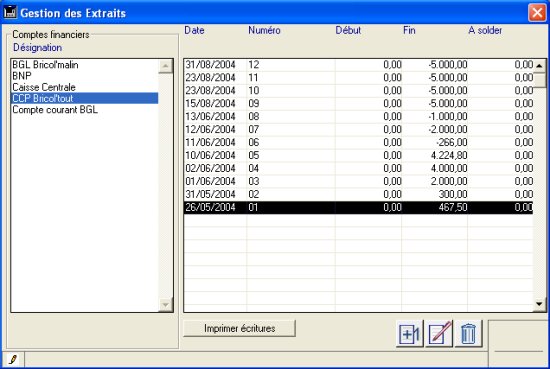
Task: Click the A solder column header
Action: pos(485,30)
